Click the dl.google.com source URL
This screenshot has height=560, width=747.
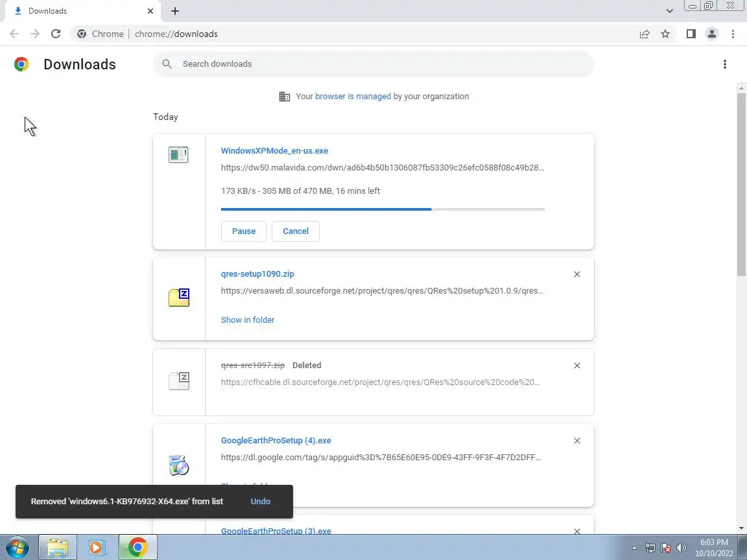[381, 458]
